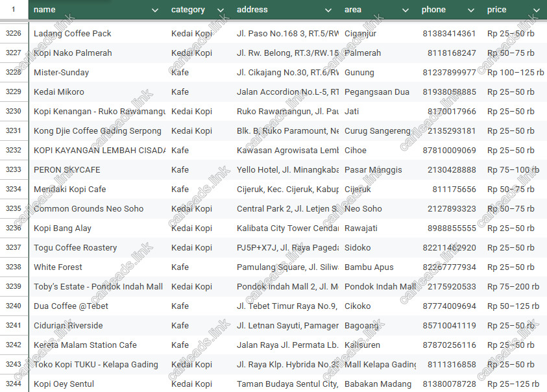This screenshot has width=547, height=392.
Task: Select 'Togu Coffee Roastery' cell
Action: [97, 248]
